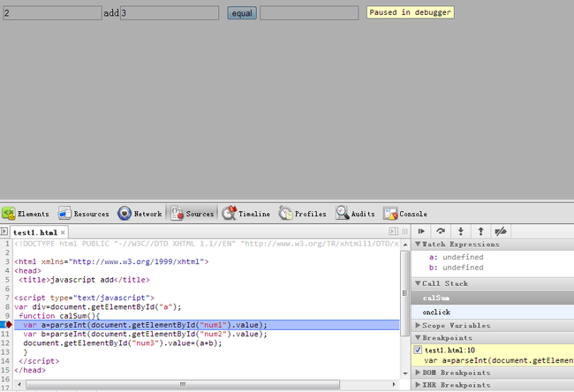Viewport: 574px width, 392px height.
Task: Open the Console panel
Action: coord(405,214)
